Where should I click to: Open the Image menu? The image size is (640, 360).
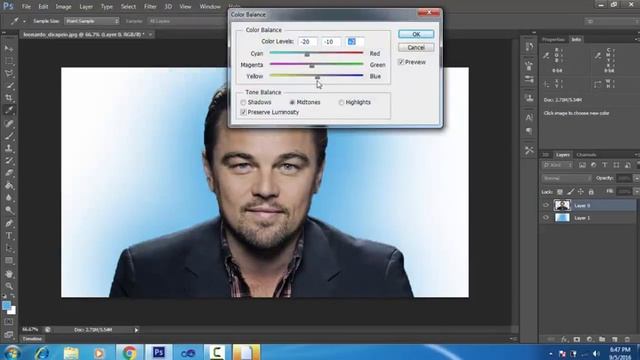click(63, 7)
